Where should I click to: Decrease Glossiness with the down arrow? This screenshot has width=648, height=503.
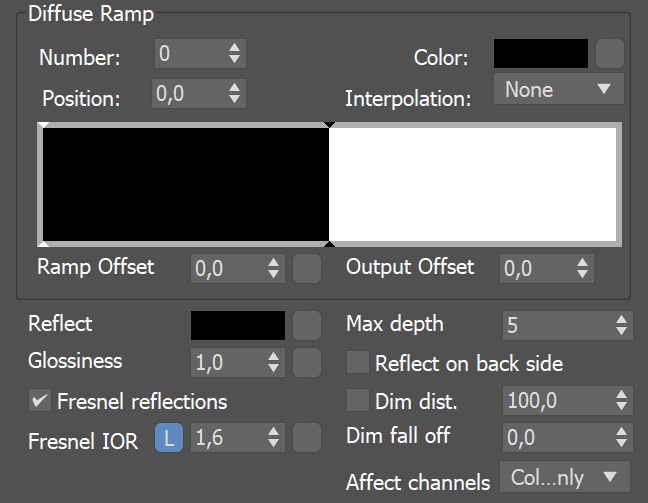(273, 368)
